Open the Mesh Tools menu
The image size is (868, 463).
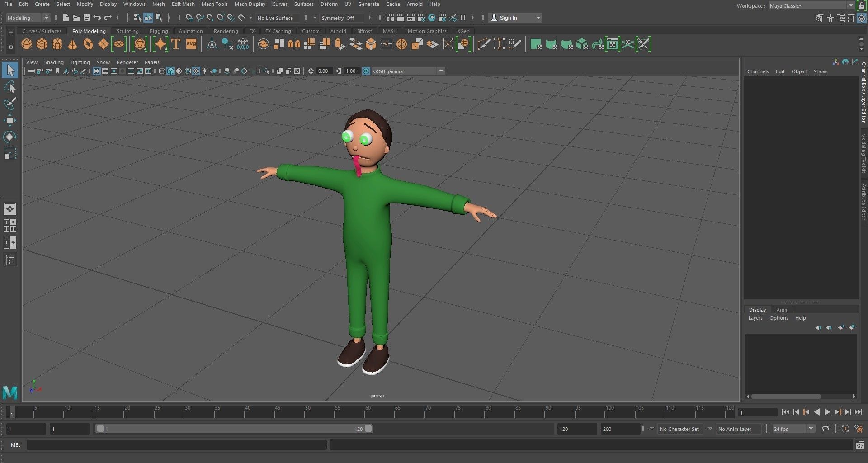214,4
